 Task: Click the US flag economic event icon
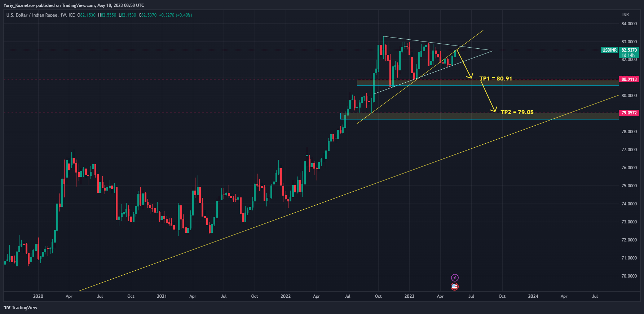[x=455, y=287]
